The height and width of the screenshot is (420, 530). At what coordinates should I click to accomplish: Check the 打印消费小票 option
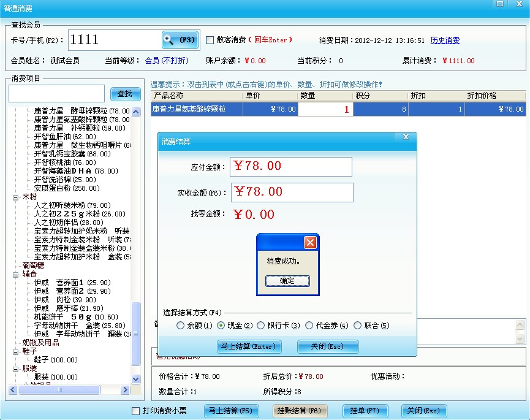(x=136, y=412)
